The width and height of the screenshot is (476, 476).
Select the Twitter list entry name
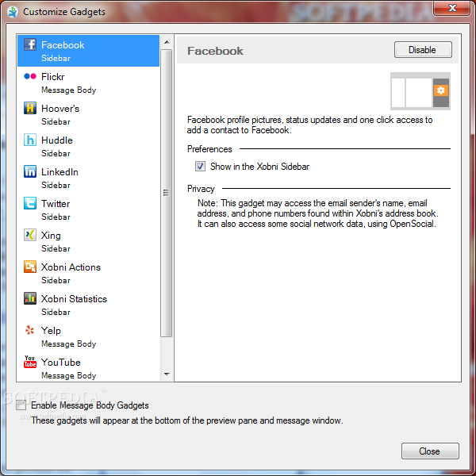coord(56,204)
